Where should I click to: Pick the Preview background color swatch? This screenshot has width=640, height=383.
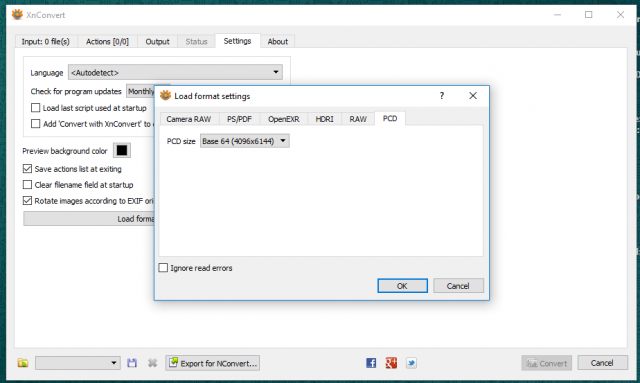tap(122, 150)
